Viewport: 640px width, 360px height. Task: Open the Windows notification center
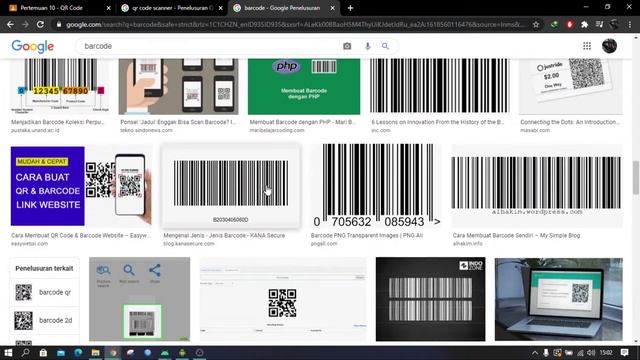click(624, 353)
